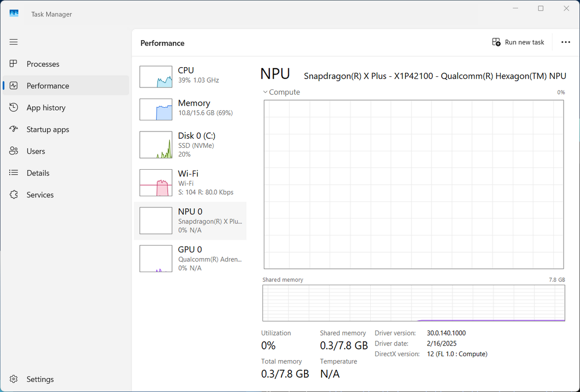Click the Performance pulse icon in sidebar

tap(14, 86)
